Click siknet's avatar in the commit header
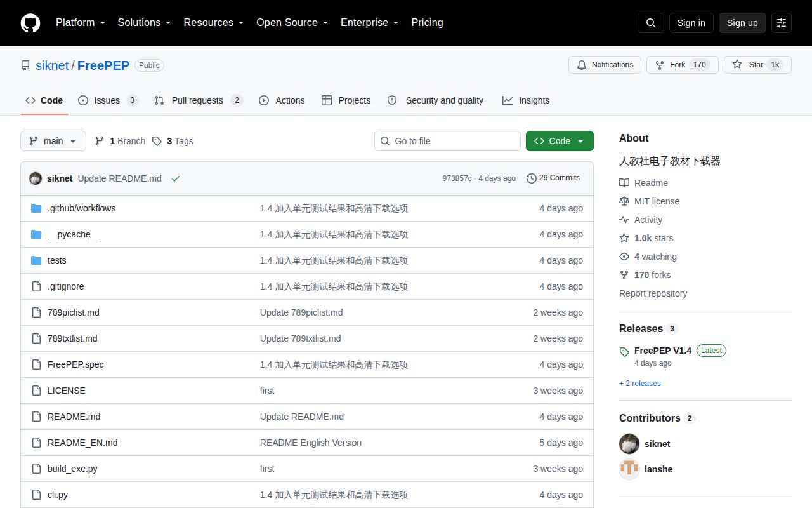The width and height of the screenshot is (812, 508). pos(36,178)
